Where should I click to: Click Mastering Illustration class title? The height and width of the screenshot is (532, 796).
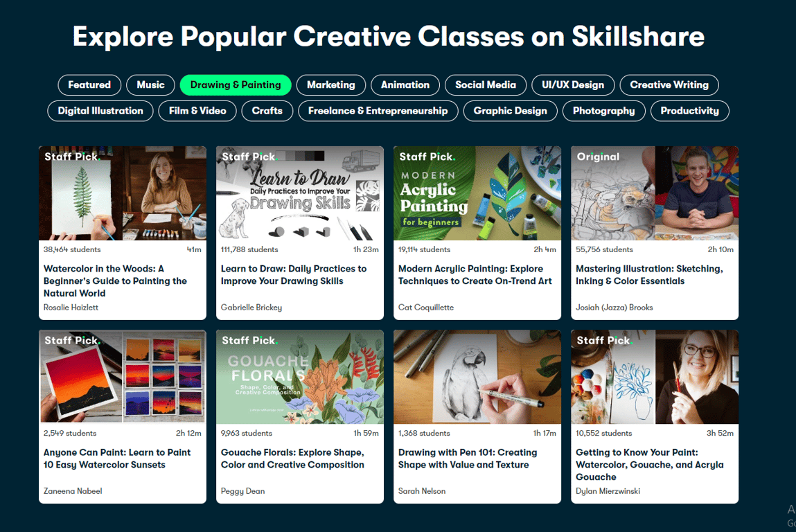click(x=649, y=274)
